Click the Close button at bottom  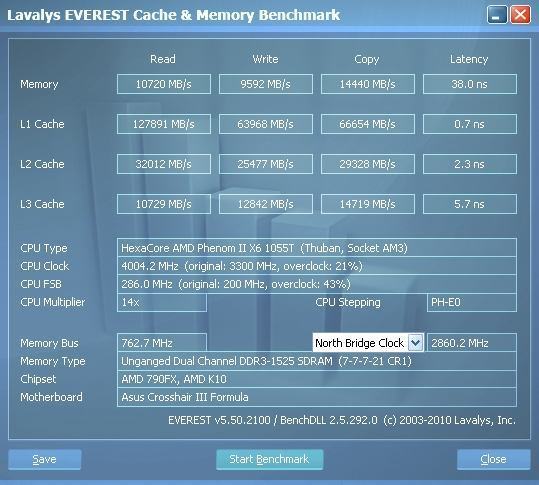point(494,459)
